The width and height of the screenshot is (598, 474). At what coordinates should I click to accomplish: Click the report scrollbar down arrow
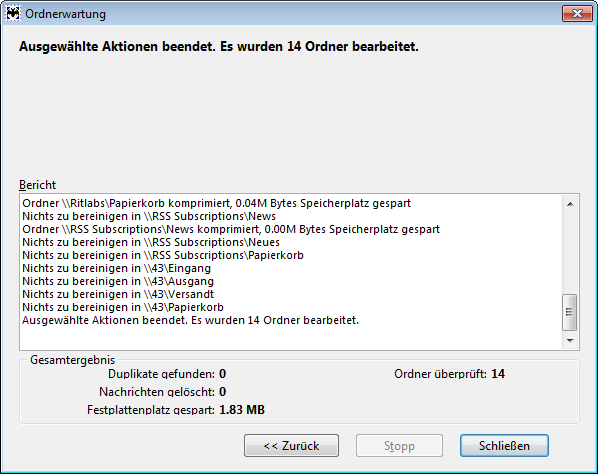tap(570, 340)
